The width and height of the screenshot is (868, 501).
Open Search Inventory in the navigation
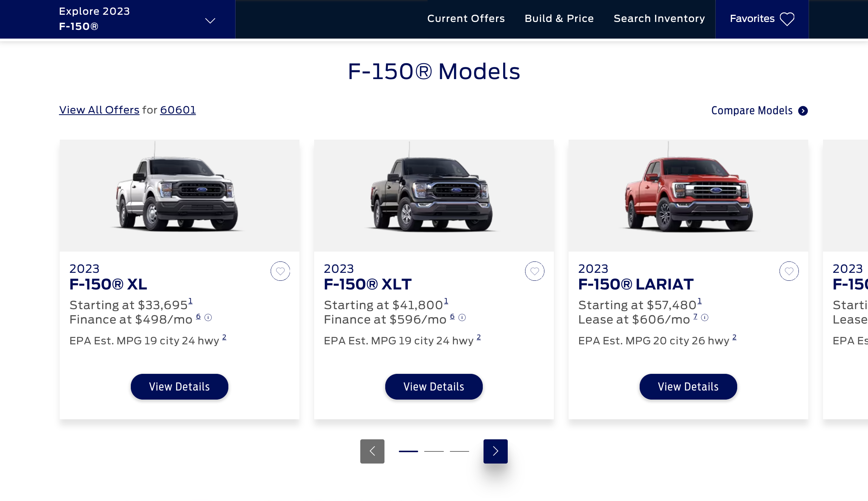click(659, 19)
